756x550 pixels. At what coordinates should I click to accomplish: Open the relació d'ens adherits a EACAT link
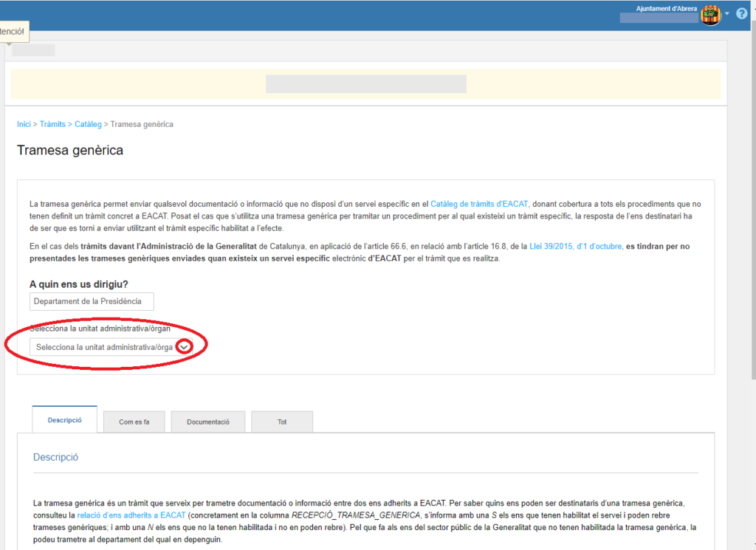131,515
